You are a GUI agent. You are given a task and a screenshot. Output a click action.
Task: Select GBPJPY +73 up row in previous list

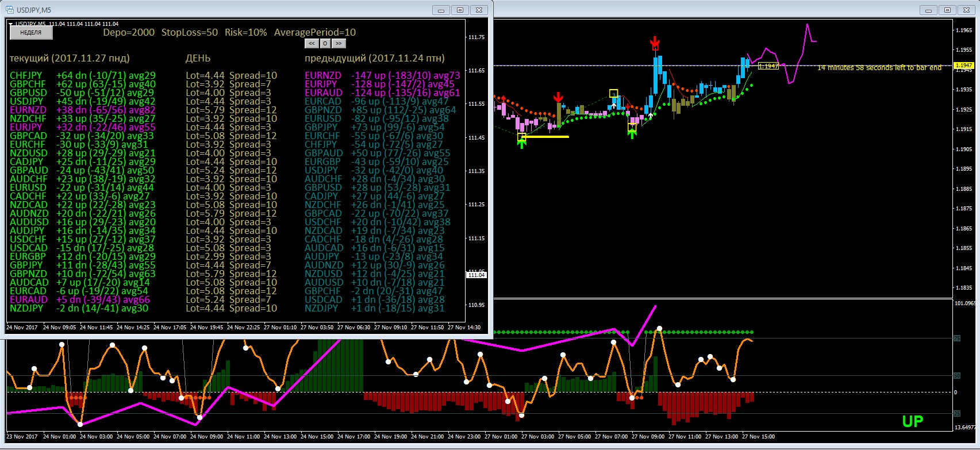[375, 127]
